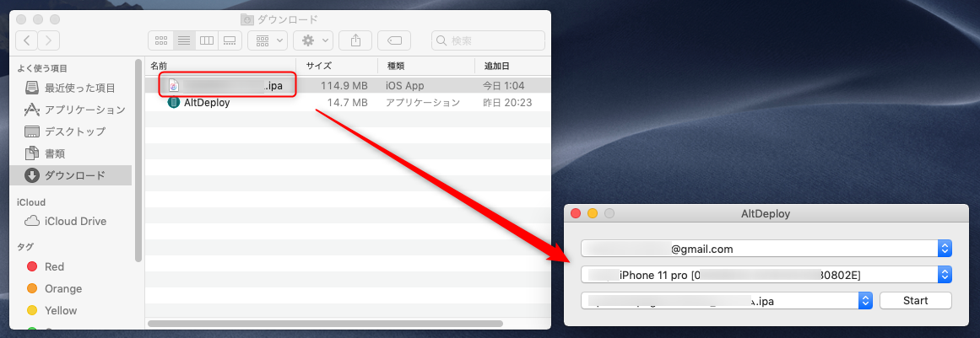Open the .ipa file selection dropdown

pos(726,301)
